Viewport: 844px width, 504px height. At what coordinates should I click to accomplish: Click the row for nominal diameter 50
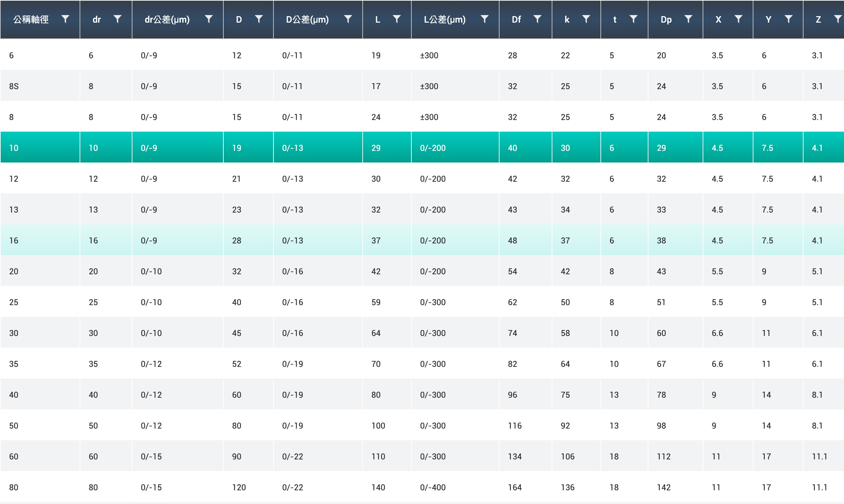point(14,425)
